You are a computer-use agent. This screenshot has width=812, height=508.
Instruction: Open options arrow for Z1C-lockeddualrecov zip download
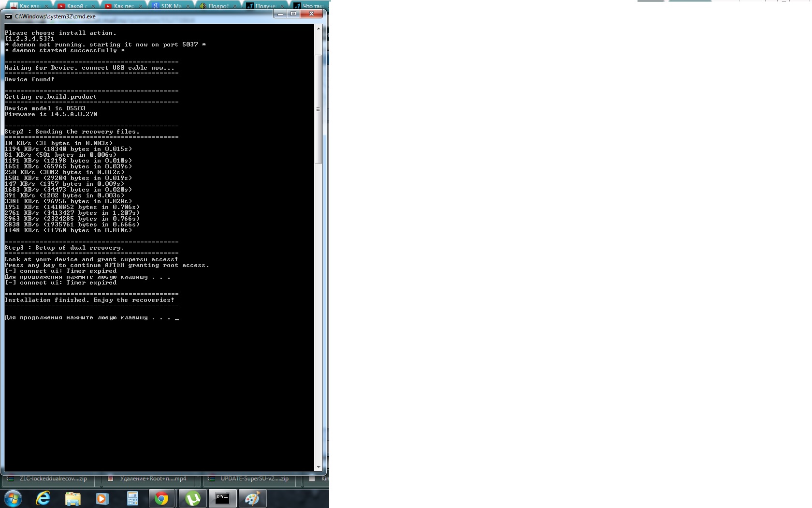click(x=97, y=479)
